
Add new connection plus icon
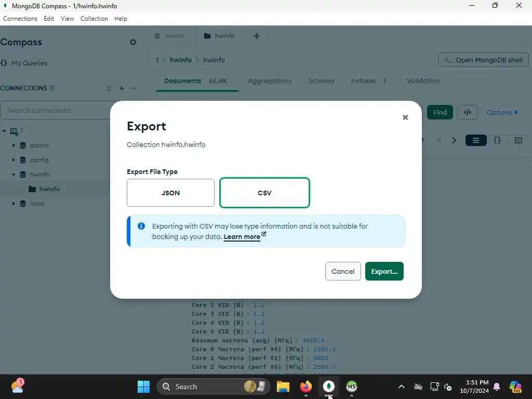(122, 88)
